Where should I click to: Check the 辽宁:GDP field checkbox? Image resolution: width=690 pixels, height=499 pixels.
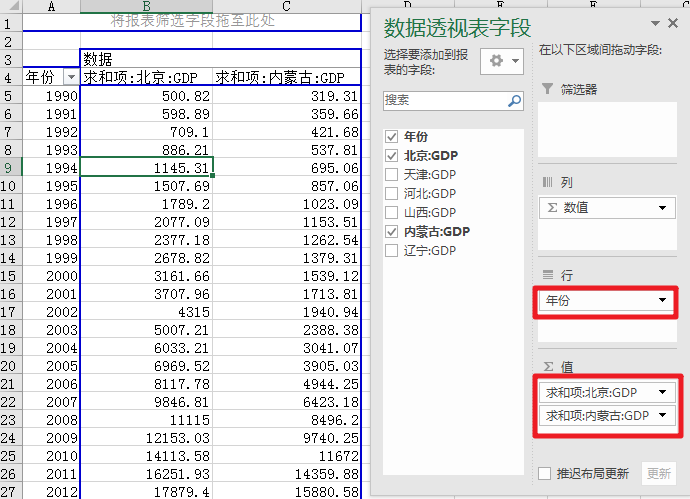391,250
